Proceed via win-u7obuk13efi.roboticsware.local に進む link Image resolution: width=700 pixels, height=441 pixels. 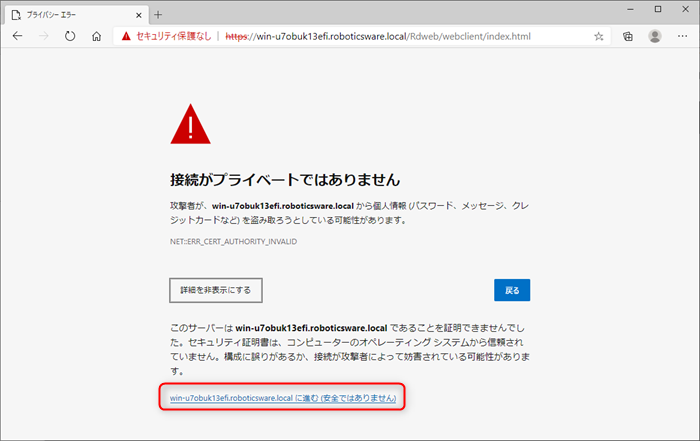click(x=283, y=398)
